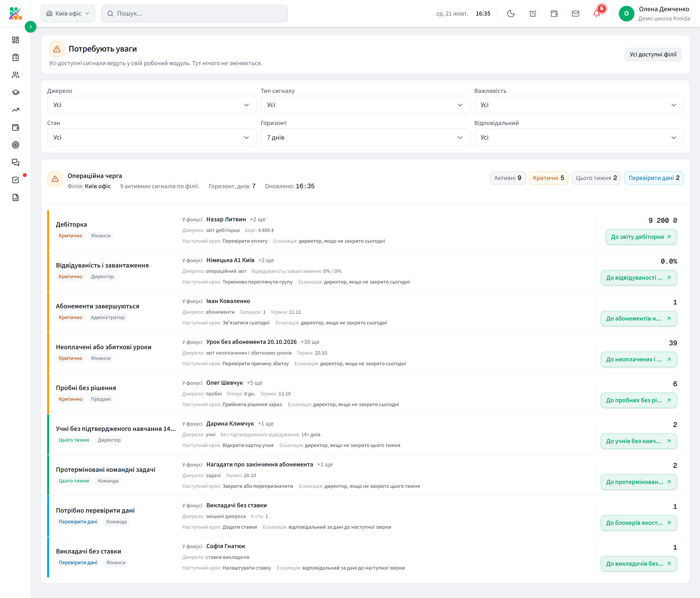This screenshot has height=598, width=700.
Task: Open the Важливість filter dropdown
Action: coord(579,105)
